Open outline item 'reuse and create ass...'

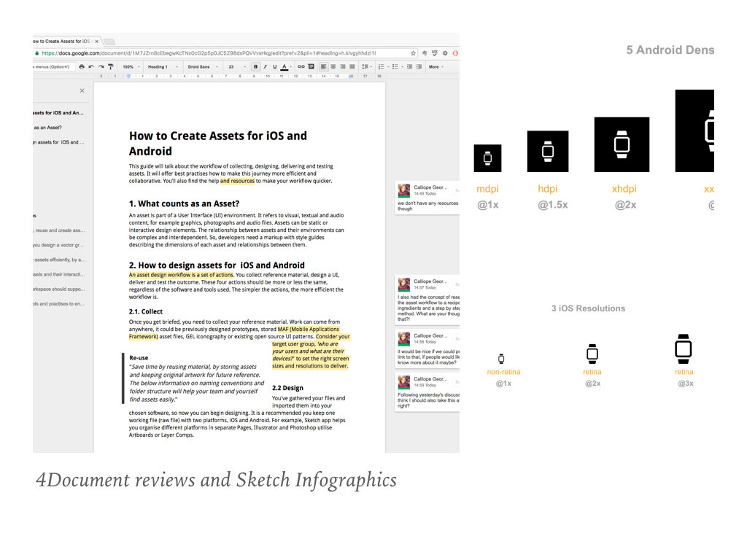[59, 230]
